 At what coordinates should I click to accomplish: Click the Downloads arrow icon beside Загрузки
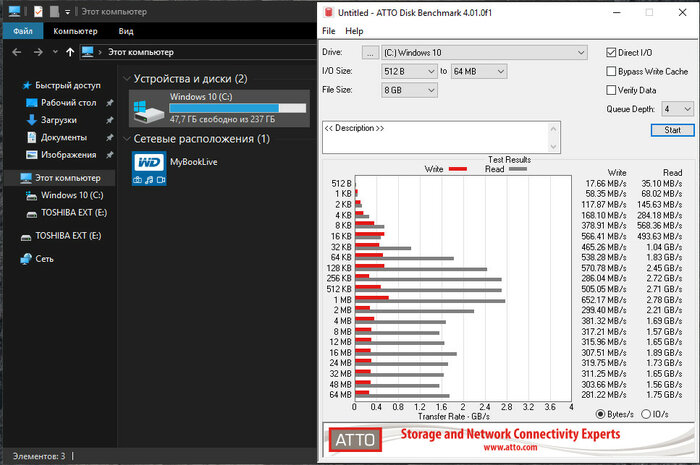[x=31, y=120]
